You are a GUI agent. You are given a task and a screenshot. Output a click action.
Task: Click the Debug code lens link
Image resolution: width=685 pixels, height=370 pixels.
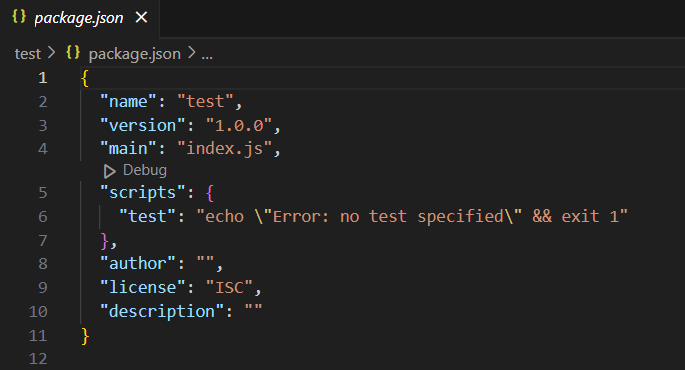point(145,170)
